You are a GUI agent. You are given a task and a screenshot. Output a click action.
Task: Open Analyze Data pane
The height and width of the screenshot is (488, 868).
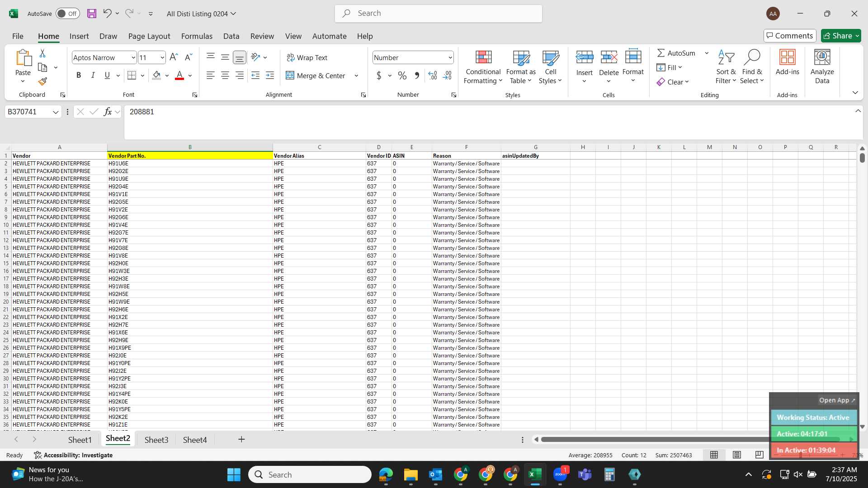click(x=822, y=67)
